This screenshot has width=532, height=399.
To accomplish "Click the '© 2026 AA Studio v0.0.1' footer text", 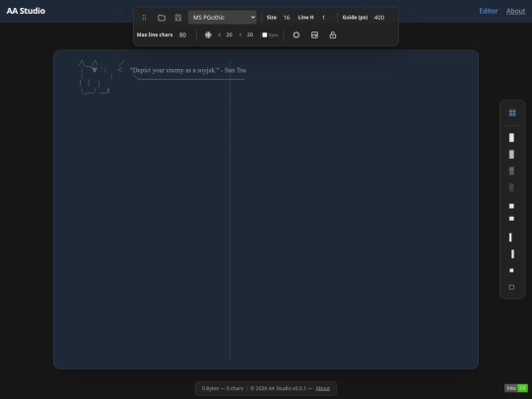I will [x=278, y=388].
